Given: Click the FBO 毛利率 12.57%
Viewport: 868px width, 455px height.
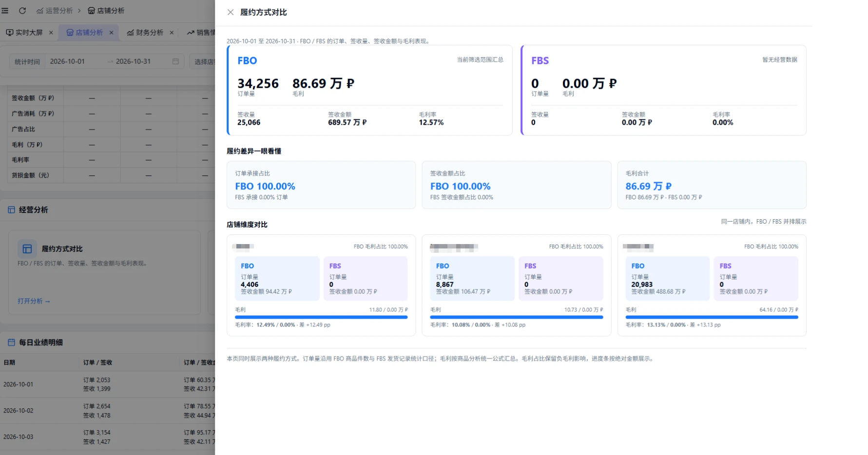Looking at the screenshot, I should click(431, 122).
